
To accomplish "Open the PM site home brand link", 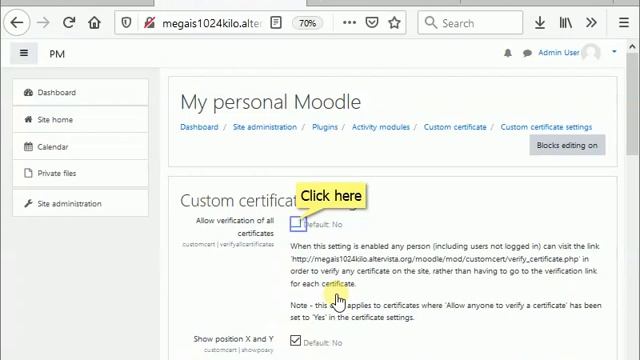I will point(57,54).
